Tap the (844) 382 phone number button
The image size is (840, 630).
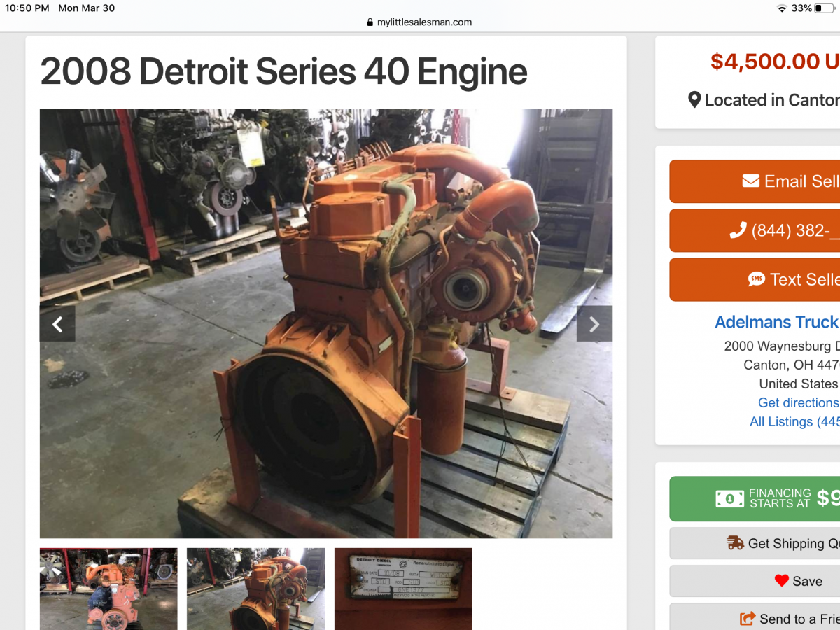click(x=755, y=230)
